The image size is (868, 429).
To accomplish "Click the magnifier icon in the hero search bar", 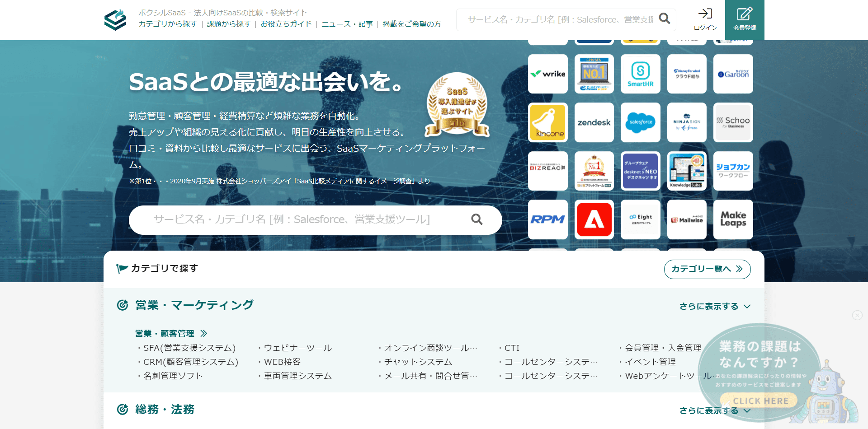I will (477, 219).
